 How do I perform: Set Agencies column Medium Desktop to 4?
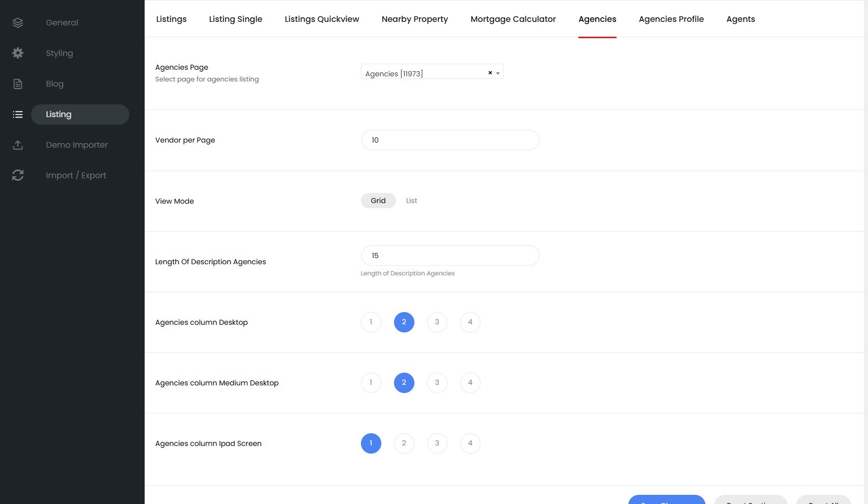click(x=470, y=383)
